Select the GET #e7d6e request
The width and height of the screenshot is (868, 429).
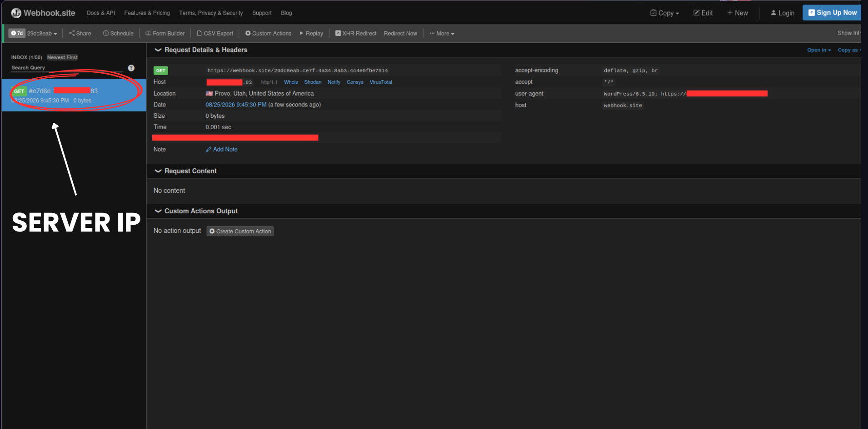(74, 95)
